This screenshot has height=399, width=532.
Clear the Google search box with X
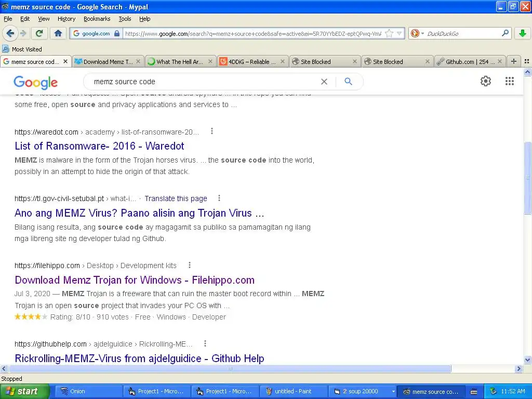(324, 82)
